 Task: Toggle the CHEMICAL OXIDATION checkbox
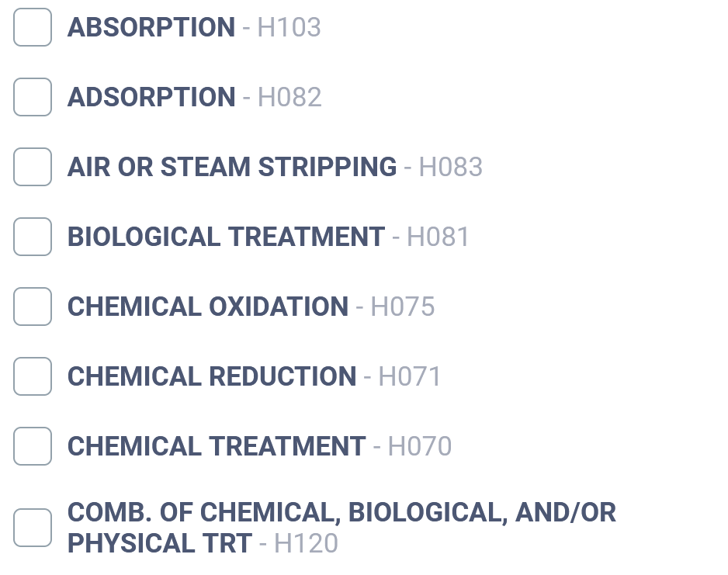pos(33,307)
